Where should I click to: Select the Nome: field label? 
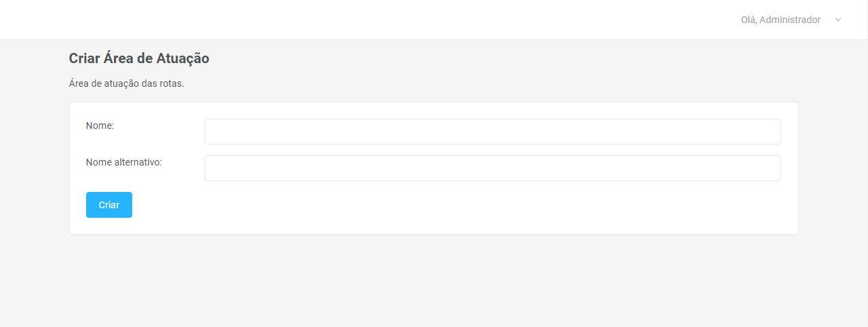[100, 126]
